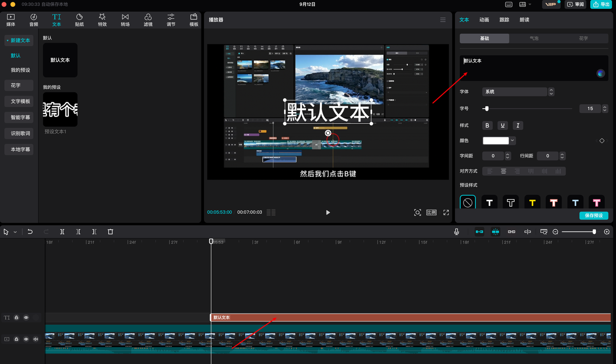Click the undo arrow in timeline toolbar
The height and width of the screenshot is (364, 616).
[30, 232]
